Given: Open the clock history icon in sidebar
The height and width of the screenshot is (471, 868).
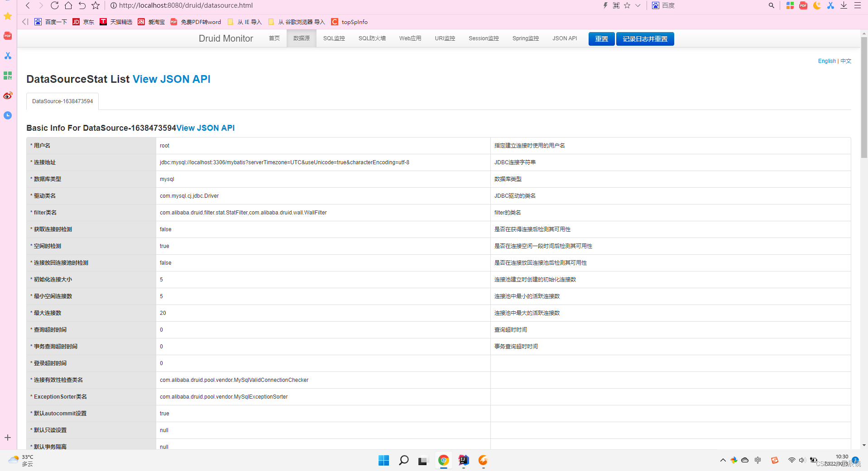Looking at the screenshot, I should [x=7, y=115].
